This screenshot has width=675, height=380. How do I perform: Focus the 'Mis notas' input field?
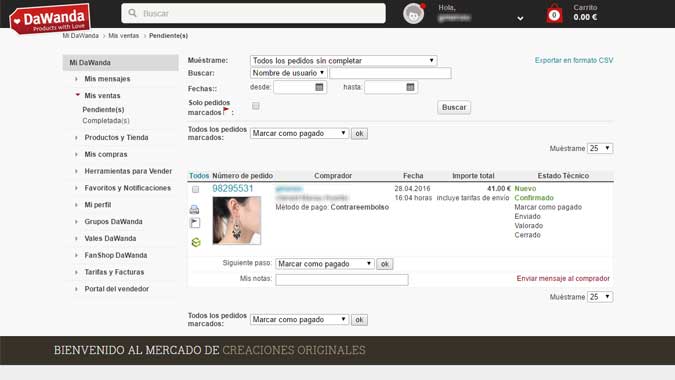(x=342, y=280)
